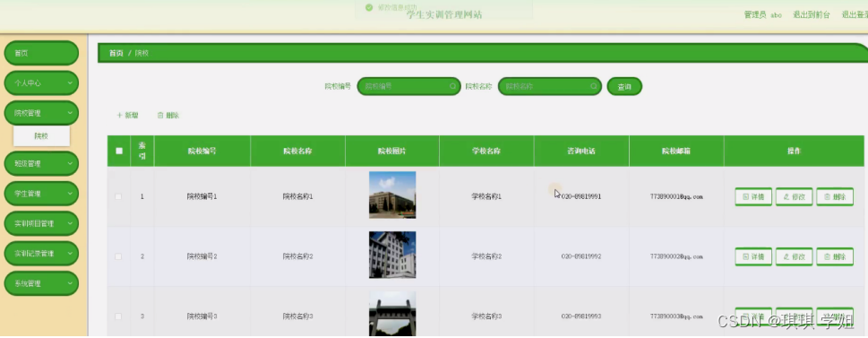This screenshot has width=868, height=338.
Task: Click cell 院校名称1
Action: point(297,196)
